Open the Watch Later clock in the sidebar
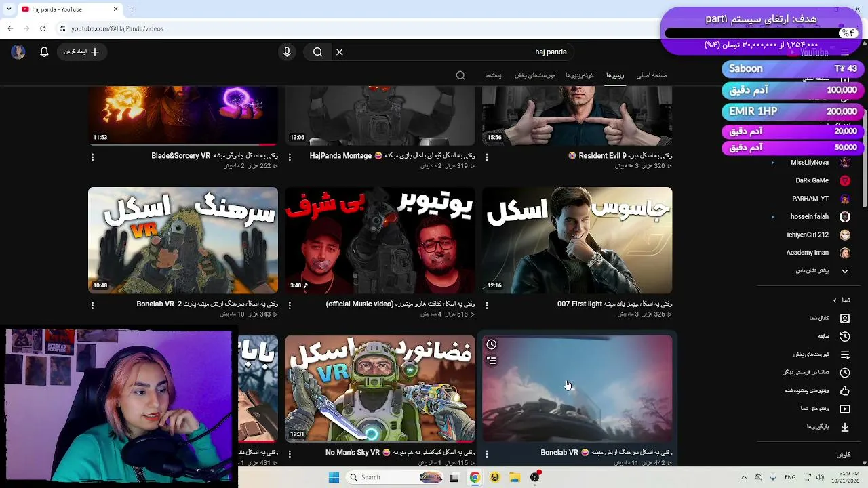868x488 pixels. click(x=845, y=372)
